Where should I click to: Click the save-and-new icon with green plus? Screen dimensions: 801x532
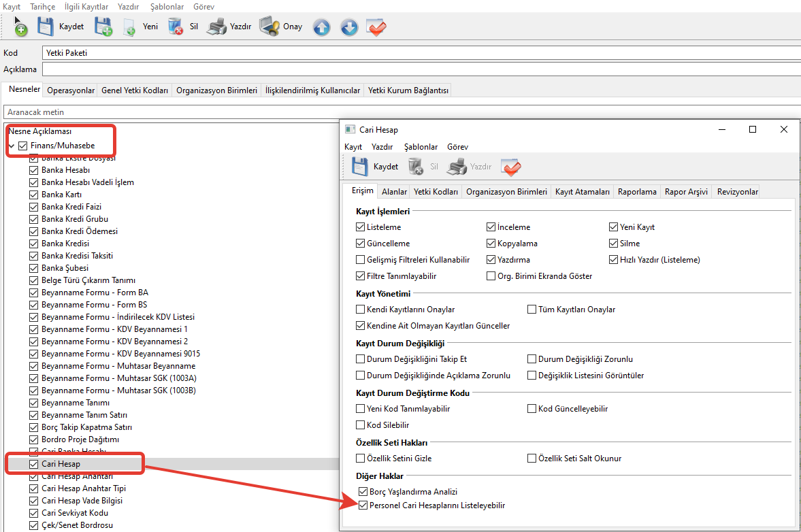tap(103, 27)
